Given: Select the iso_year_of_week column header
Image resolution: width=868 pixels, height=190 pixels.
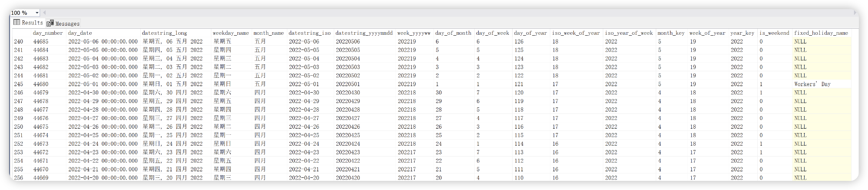Looking at the screenshot, I should point(629,33).
